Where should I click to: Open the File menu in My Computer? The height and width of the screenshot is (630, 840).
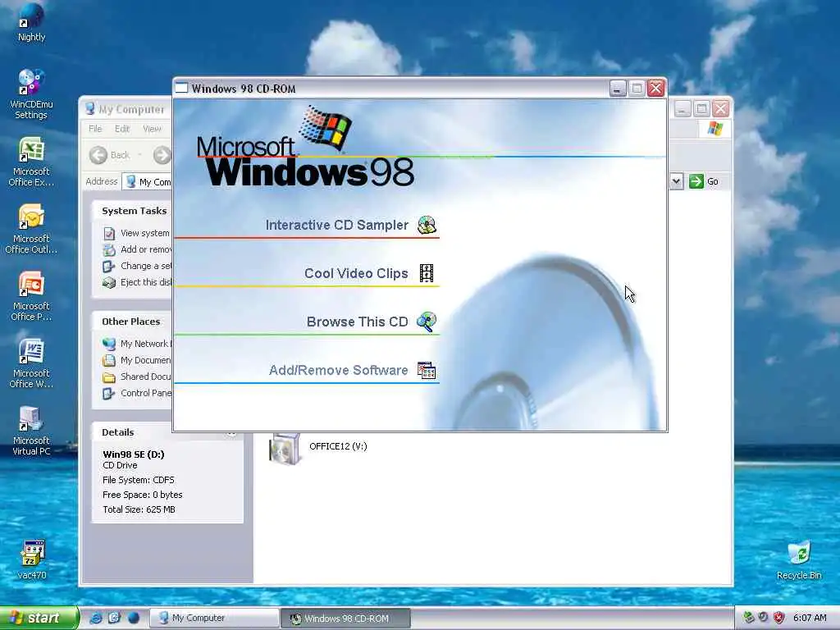[x=95, y=129]
